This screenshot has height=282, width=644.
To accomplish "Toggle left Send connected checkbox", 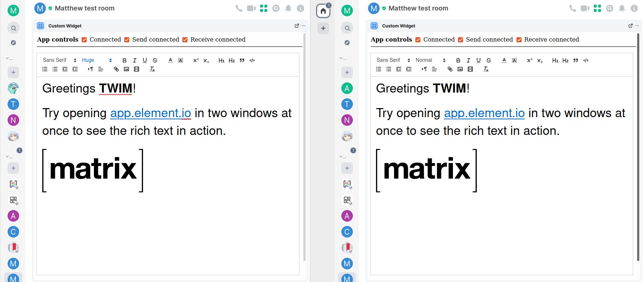I will (127, 40).
